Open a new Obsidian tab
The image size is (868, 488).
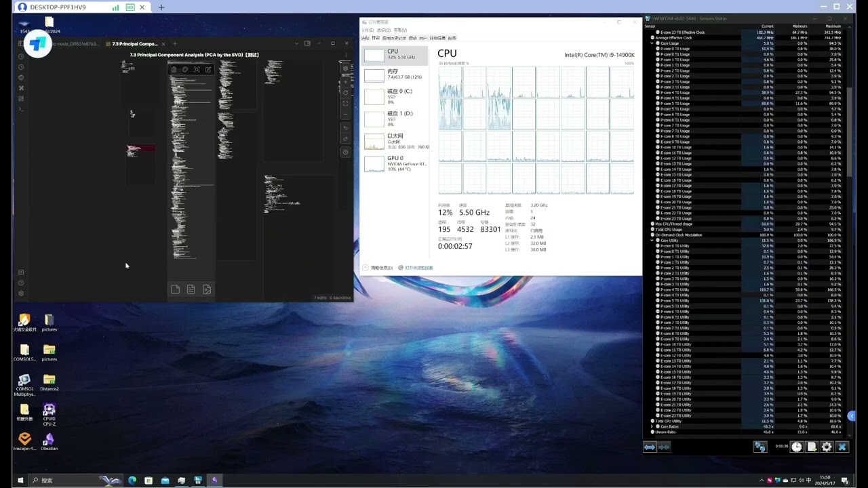174,44
